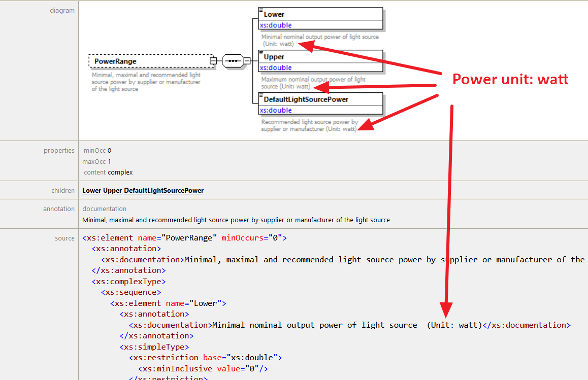Collapse the sequence children using the minus box

(247, 61)
